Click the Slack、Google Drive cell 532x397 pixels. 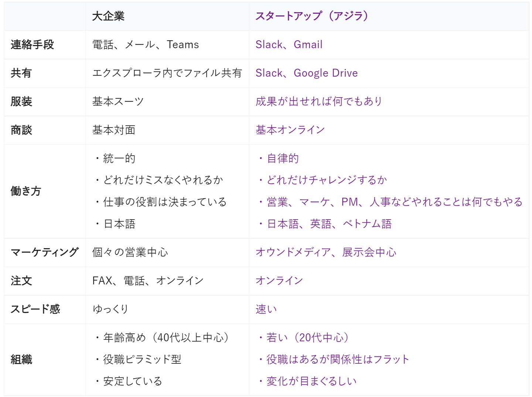point(307,73)
